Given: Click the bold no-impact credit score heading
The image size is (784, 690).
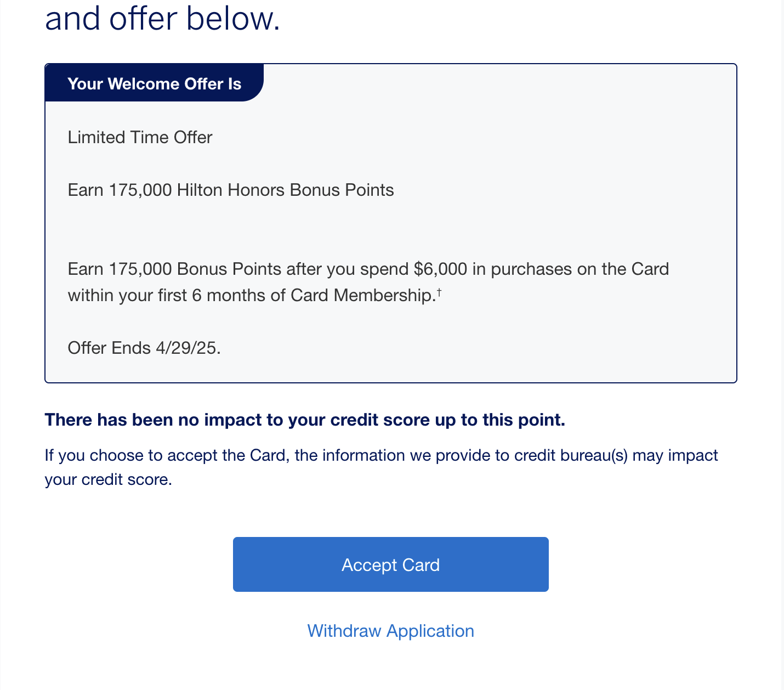Looking at the screenshot, I should [x=305, y=420].
